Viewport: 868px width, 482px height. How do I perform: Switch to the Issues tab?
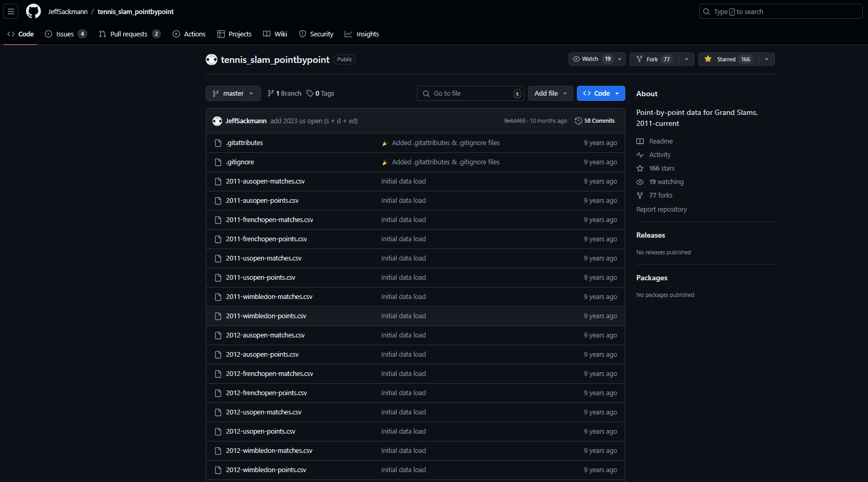coord(65,34)
